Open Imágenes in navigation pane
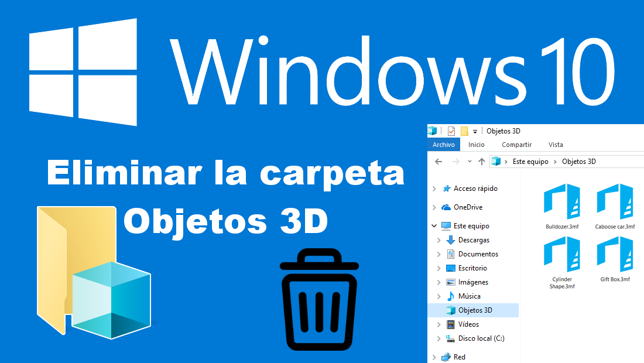The width and height of the screenshot is (644, 363). [473, 282]
